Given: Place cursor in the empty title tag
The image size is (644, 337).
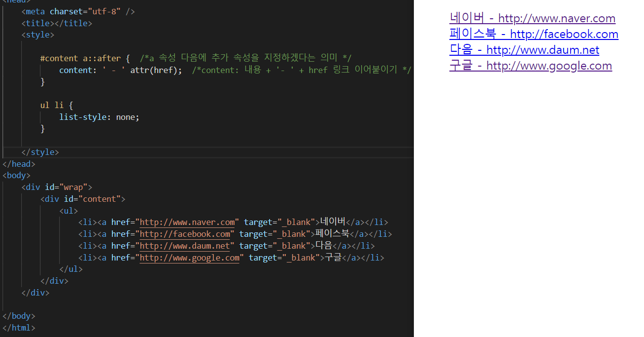Looking at the screenshot, I should pos(57,23).
